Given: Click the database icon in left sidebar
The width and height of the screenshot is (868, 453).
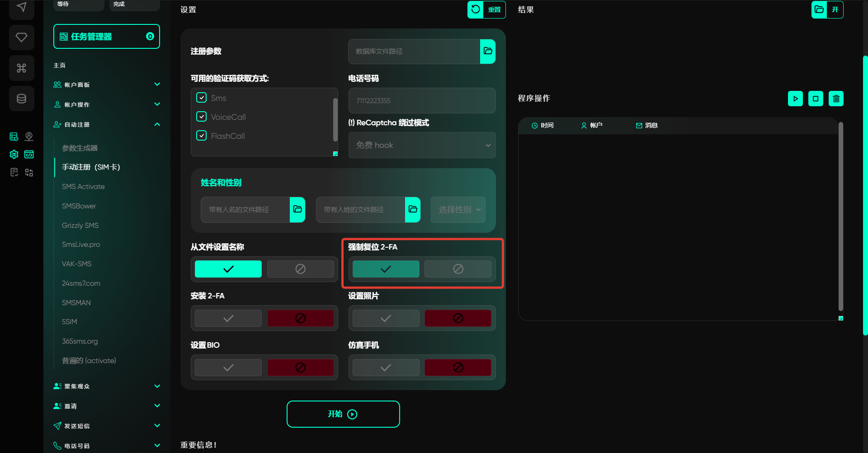Looking at the screenshot, I should [x=21, y=99].
